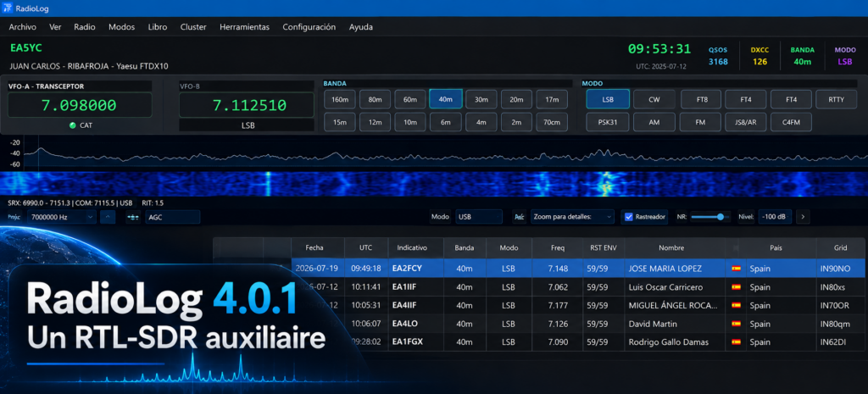Open the Libro menu
The image size is (868, 394).
pyautogui.click(x=157, y=26)
